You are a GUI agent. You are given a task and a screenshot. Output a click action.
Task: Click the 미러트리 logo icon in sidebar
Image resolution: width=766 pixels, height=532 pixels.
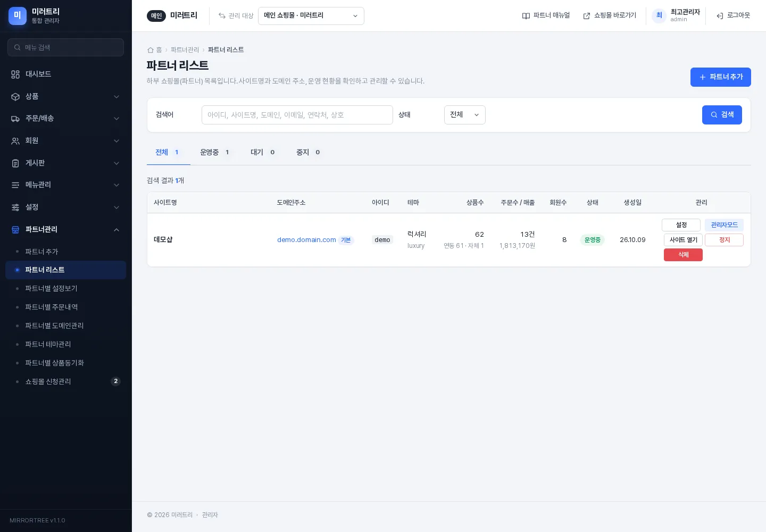point(18,16)
